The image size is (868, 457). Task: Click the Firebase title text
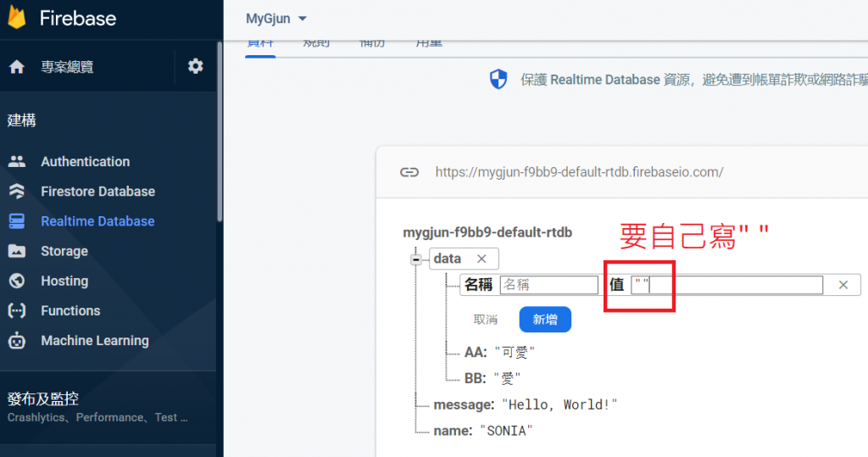(x=78, y=19)
